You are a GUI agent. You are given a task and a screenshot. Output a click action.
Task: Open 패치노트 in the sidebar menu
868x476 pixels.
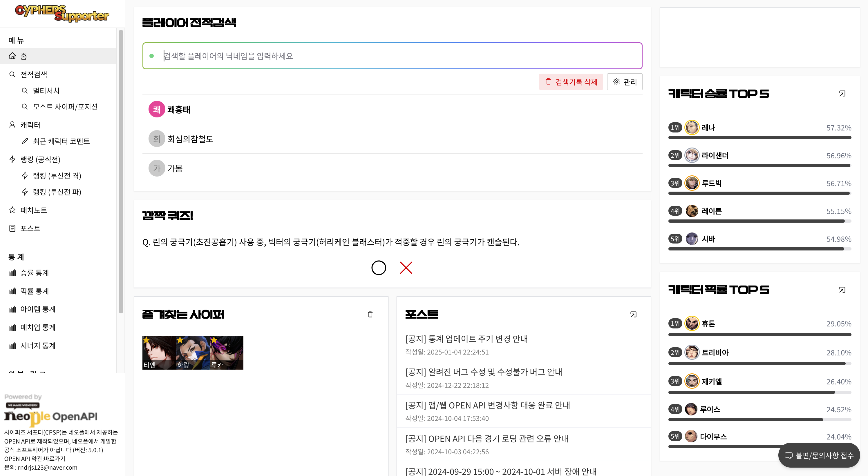pyautogui.click(x=34, y=210)
